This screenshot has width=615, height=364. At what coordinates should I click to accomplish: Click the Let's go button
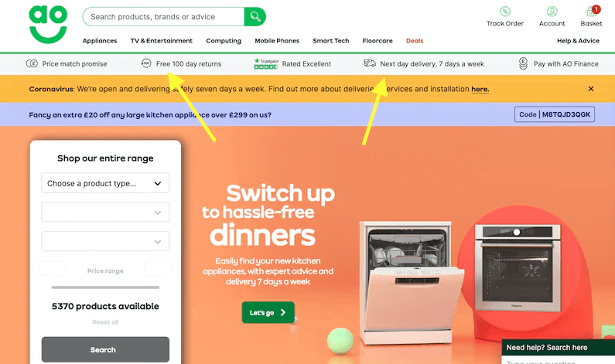(268, 312)
